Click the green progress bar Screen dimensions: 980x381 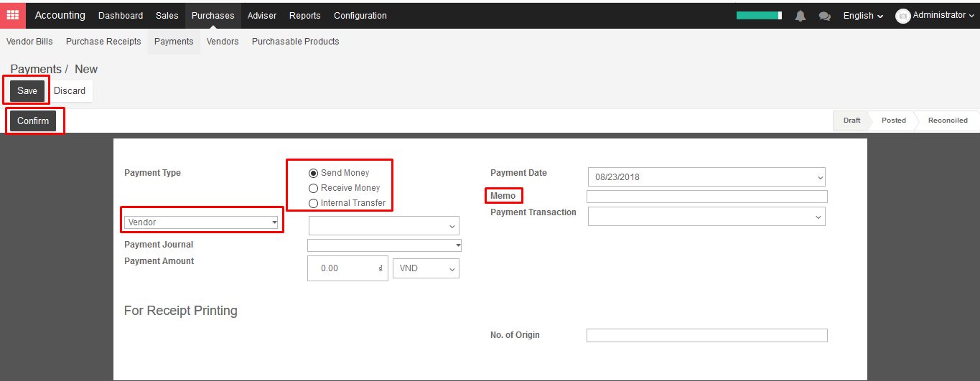759,15
